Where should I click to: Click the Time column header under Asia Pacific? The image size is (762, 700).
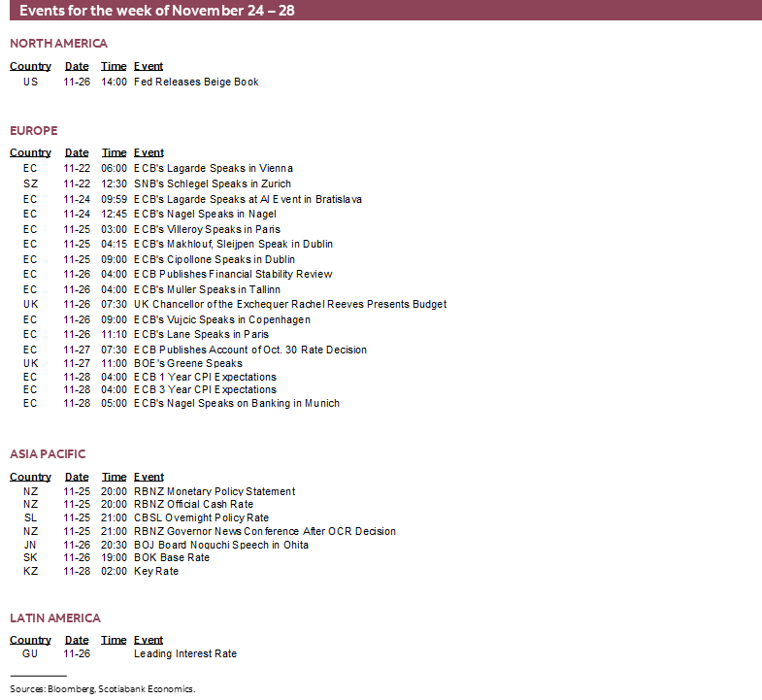(114, 477)
